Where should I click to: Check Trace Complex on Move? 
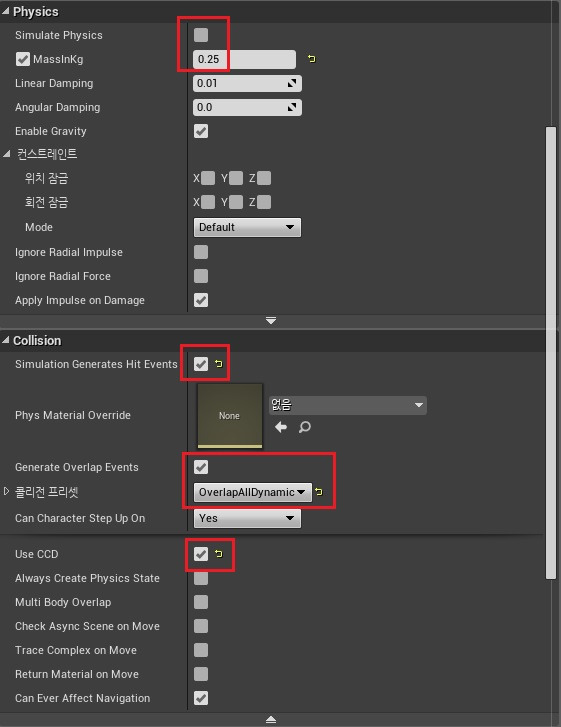201,650
